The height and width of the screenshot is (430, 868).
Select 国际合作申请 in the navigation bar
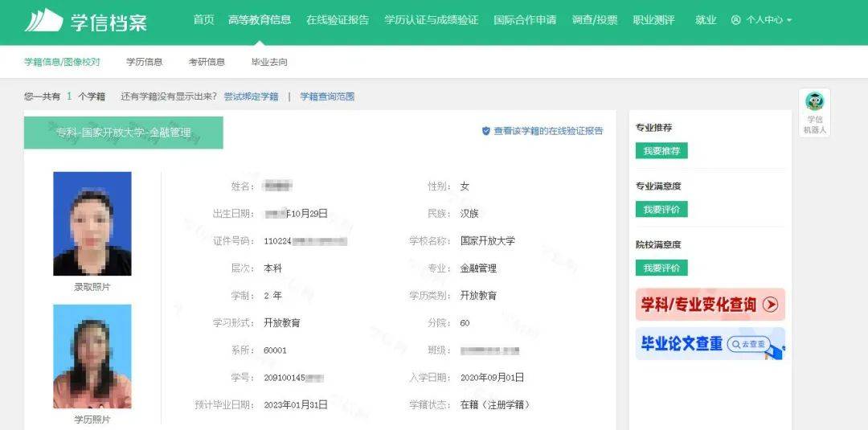(524, 20)
